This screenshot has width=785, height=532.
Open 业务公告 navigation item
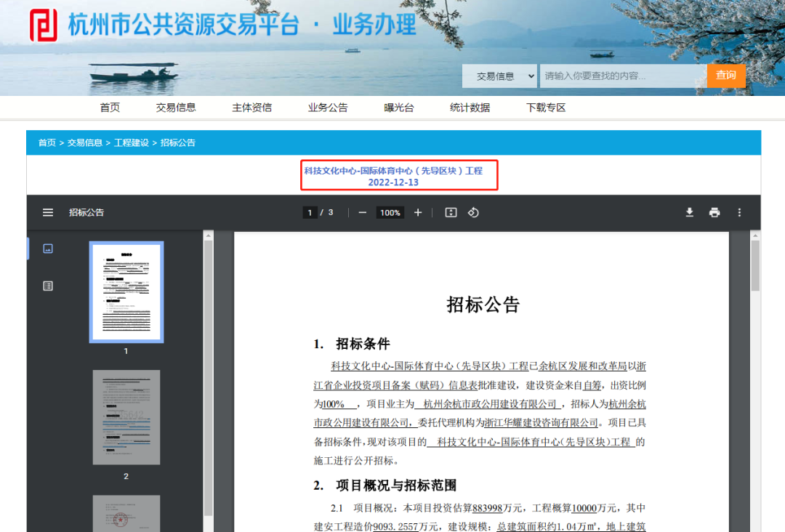tap(328, 108)
